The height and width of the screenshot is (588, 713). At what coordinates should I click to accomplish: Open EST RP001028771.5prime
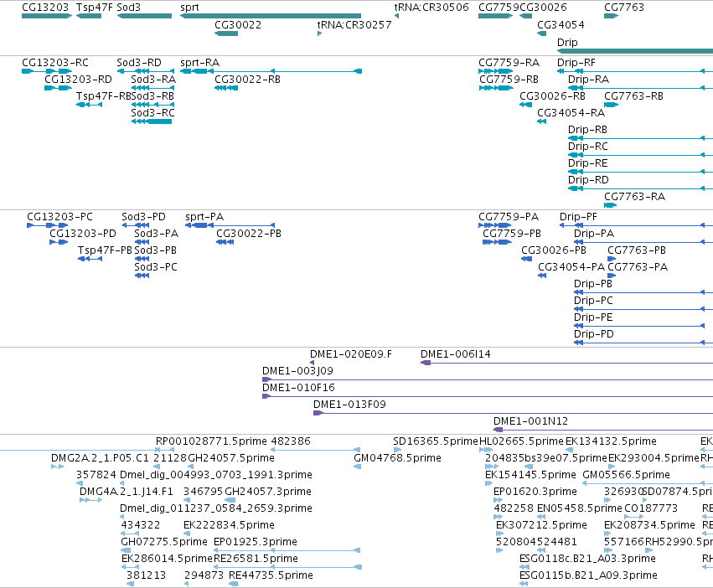(211, 441)
